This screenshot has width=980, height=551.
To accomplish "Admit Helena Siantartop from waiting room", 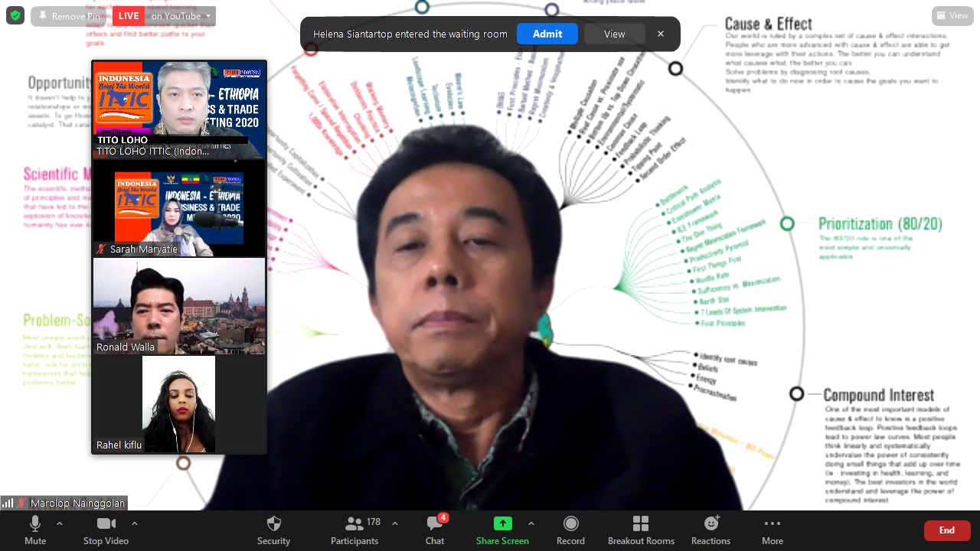I will click(x=547, y=34).
